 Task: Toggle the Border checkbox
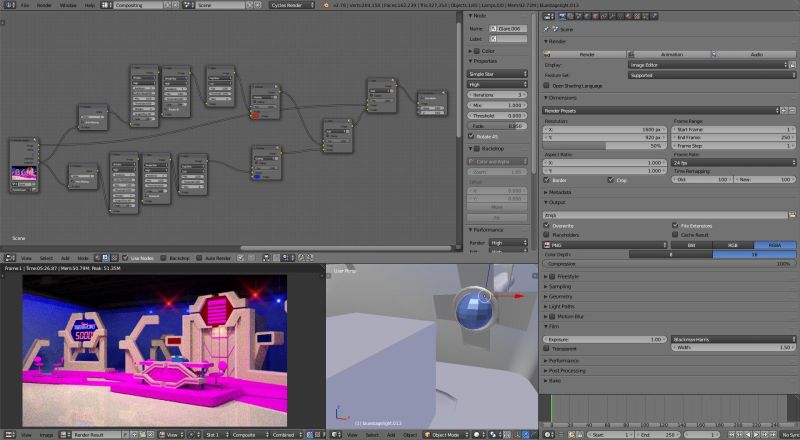pos(547,180)
